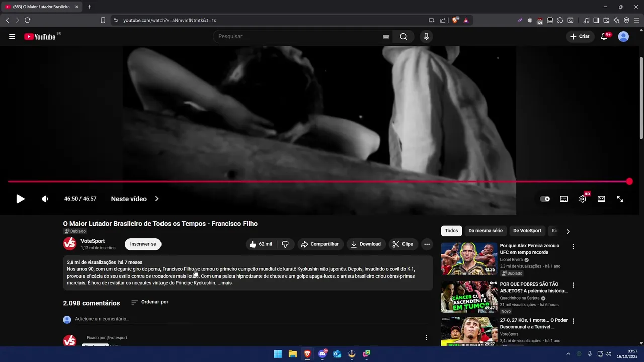Mute the video volume

45,199
